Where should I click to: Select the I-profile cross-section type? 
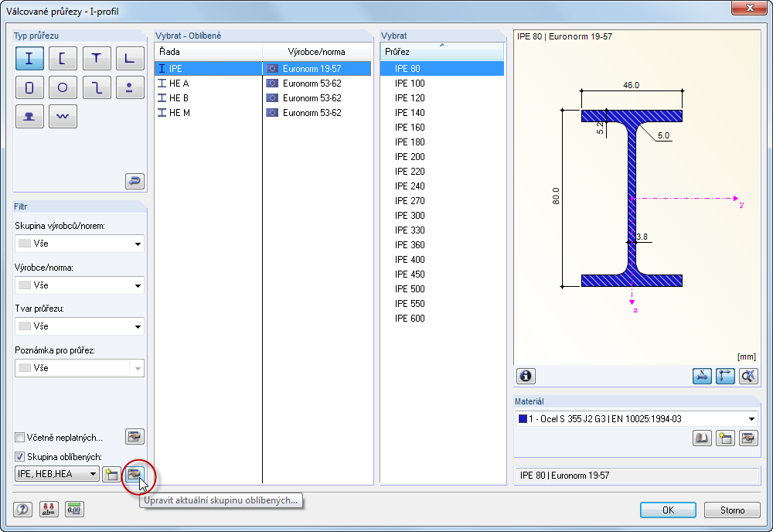point(29,59)
